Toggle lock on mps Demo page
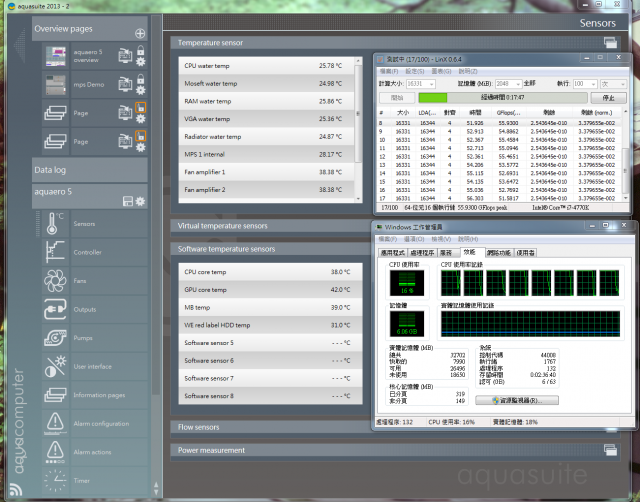 click(140, 79)
